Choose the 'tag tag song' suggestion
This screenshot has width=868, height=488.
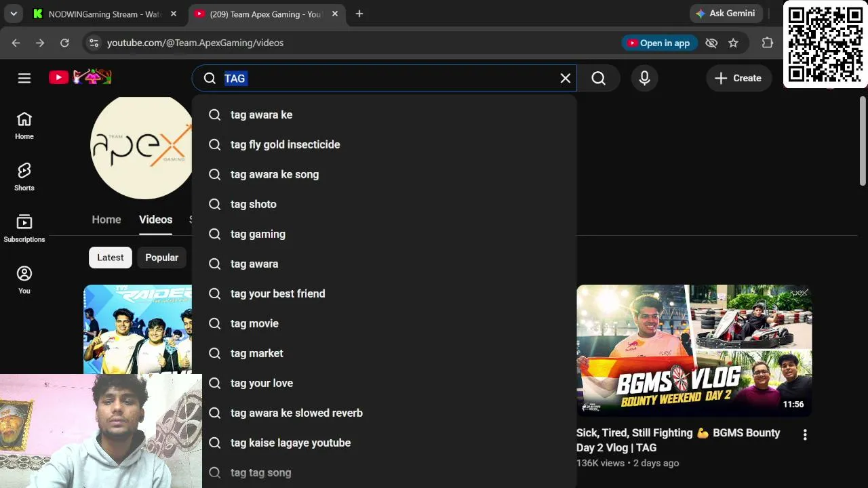[384, 472]
